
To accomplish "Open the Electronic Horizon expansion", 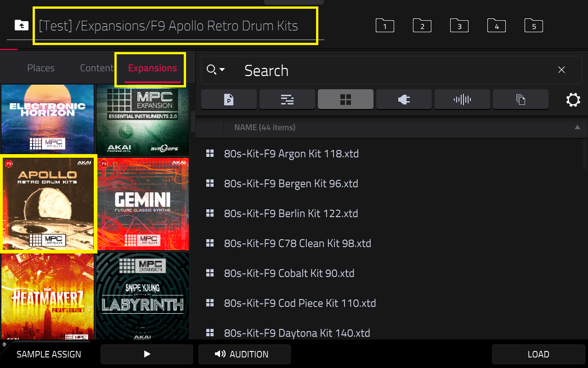I will click(x=47, y=120).
